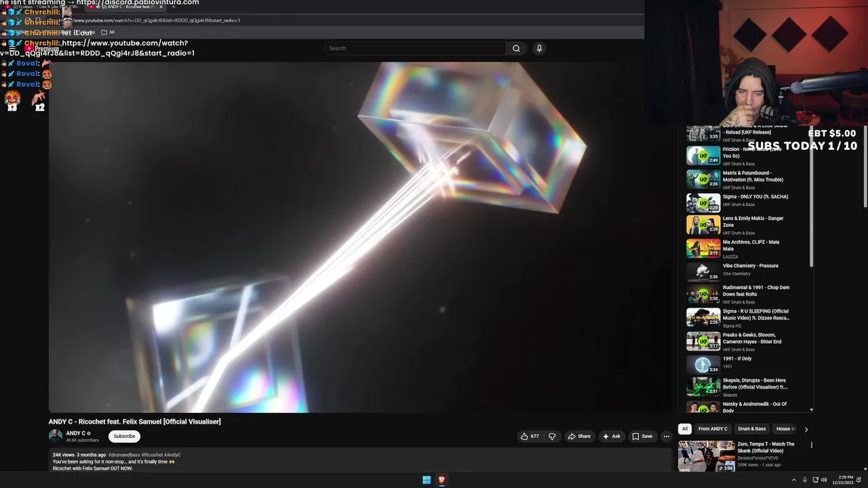Expand the video description box

tap(360, 461)
